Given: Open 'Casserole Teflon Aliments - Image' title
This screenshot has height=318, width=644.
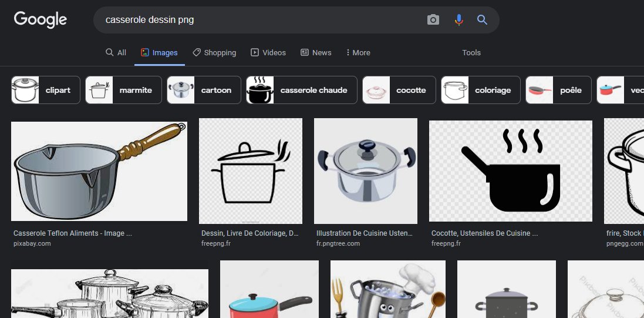Looking at the screenshot, I should pyautogui.click(x=73, y=233).
